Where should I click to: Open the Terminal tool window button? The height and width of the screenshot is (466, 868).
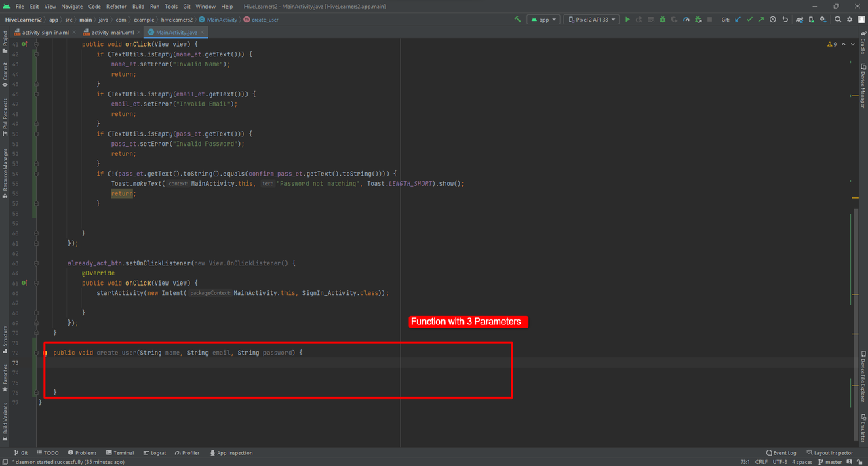click(119, 453)
